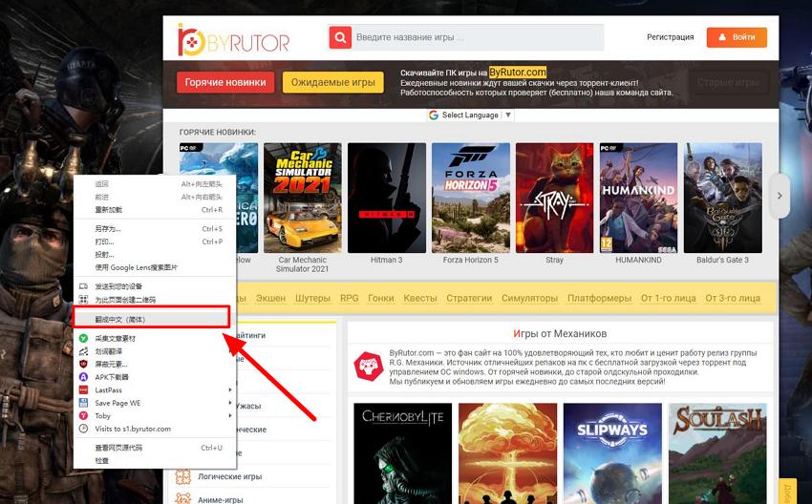The width and height of the screenshot is (812, 504).
Task: Click the orange Войти button
Action: click(x=737, y=37)
